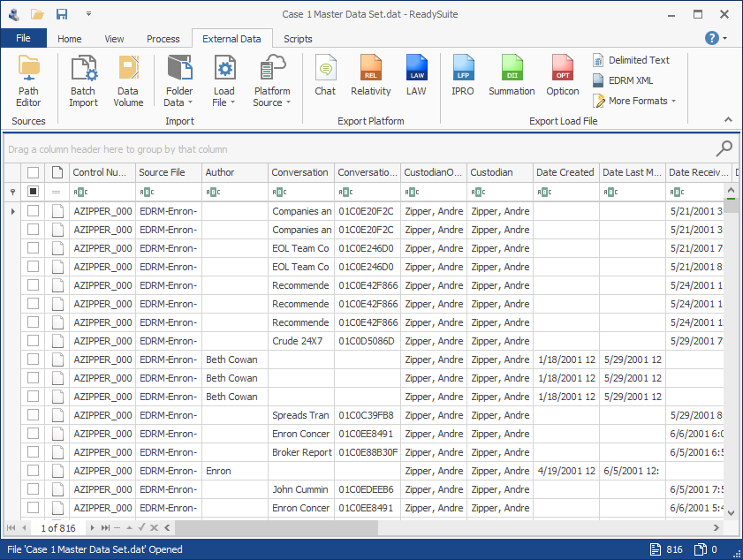Sort by the Conversation column header

(x=301, y=172)
